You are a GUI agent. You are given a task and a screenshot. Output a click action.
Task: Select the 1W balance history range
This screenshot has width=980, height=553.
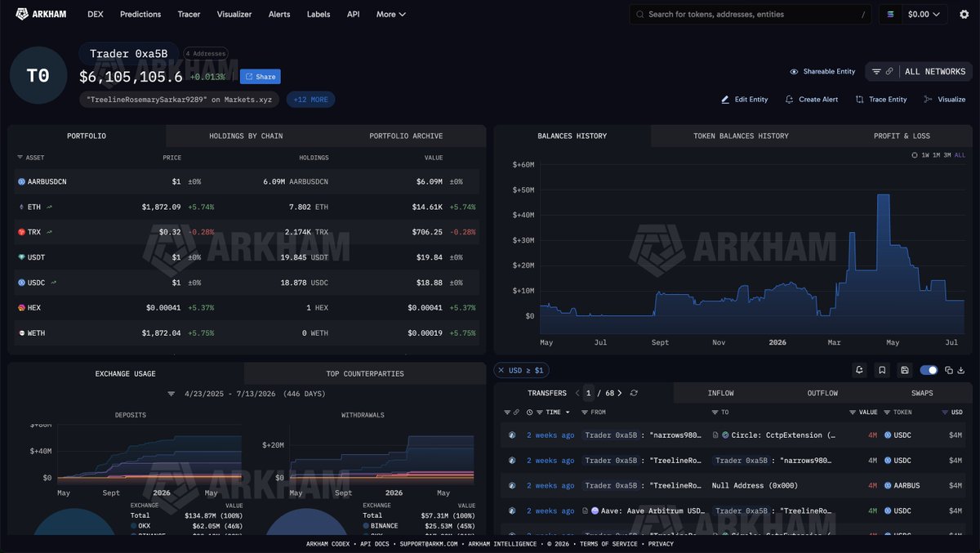coord(924,155)
